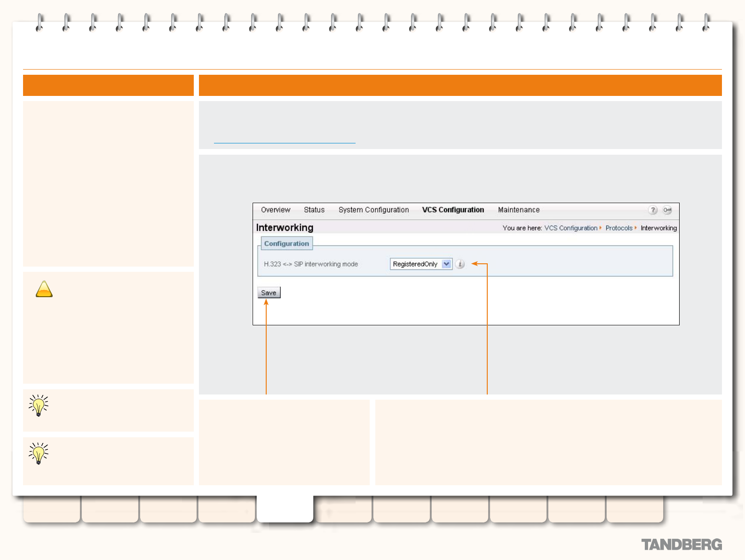This screenshot has width=745, height=560.
Task: Click the Interworking breadcrumb item
Action: coord(658,228)
